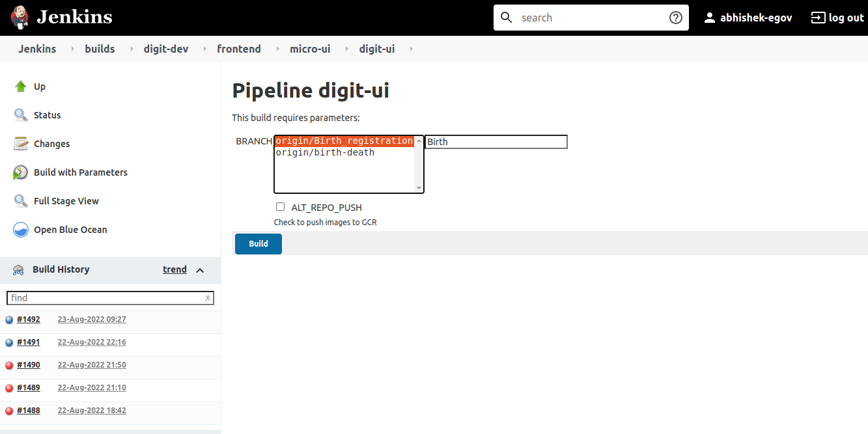Click red failed status ball for build #1490
Image resolution: width=868 pixels, height=434 pixels.
coord(9,365)
